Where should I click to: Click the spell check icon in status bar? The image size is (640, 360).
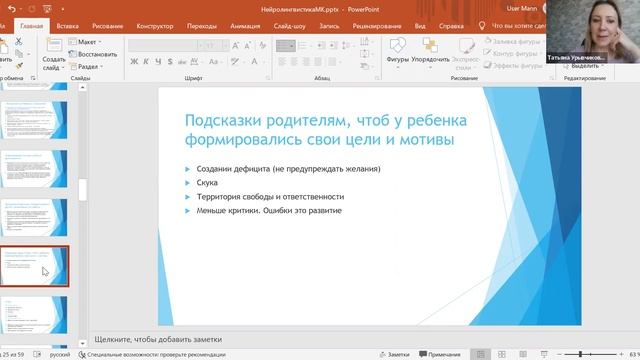tap(37, 355)
